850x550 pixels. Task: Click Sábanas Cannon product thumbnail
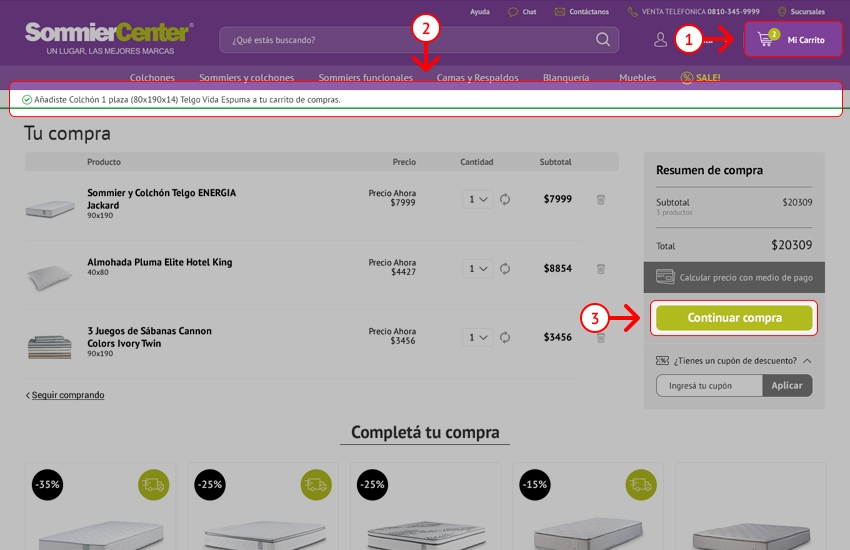coord(50,347)
